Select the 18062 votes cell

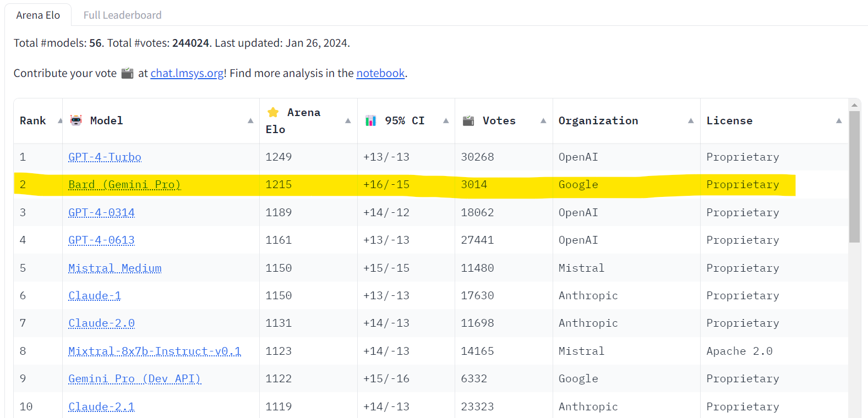pos(504,213)
